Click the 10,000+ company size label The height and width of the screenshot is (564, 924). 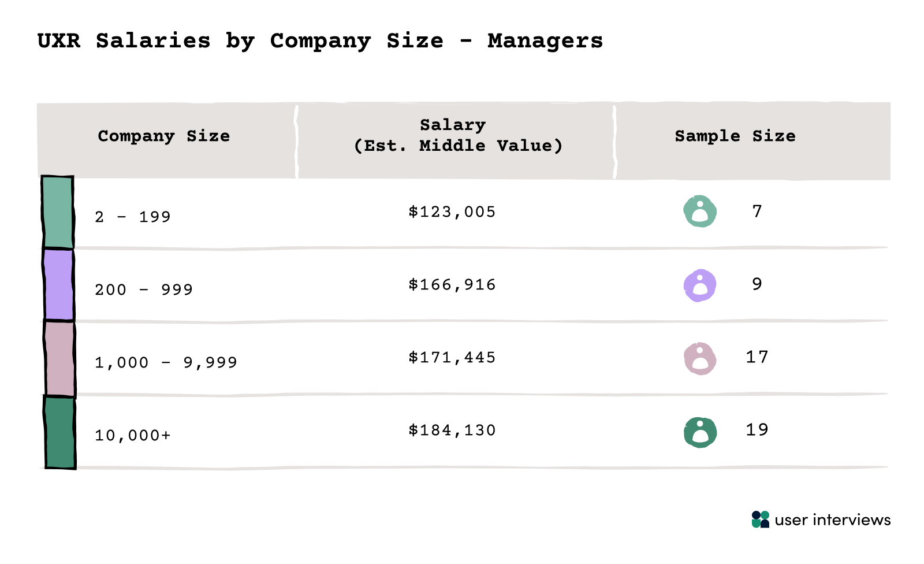[x=133, y=436]
